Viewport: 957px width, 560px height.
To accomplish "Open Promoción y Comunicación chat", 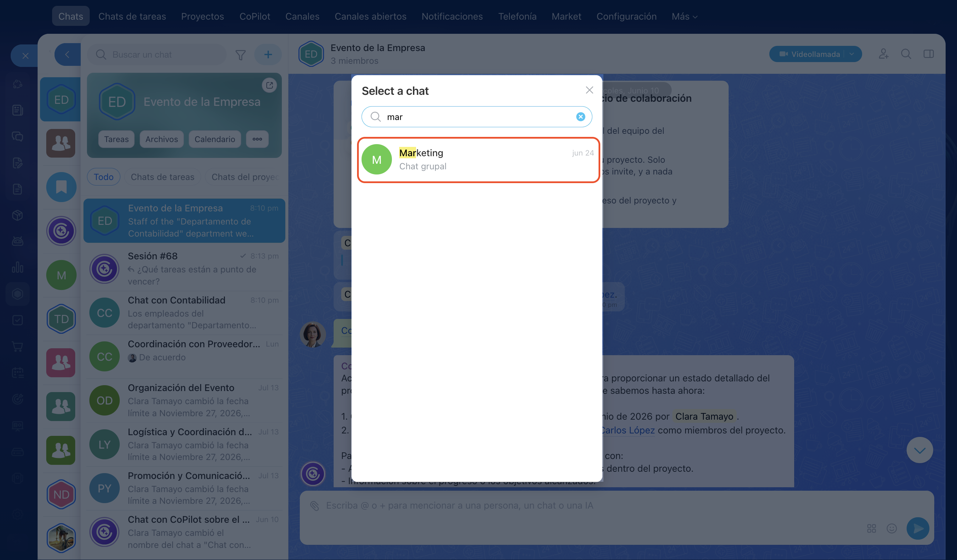I will coord(184,488).
